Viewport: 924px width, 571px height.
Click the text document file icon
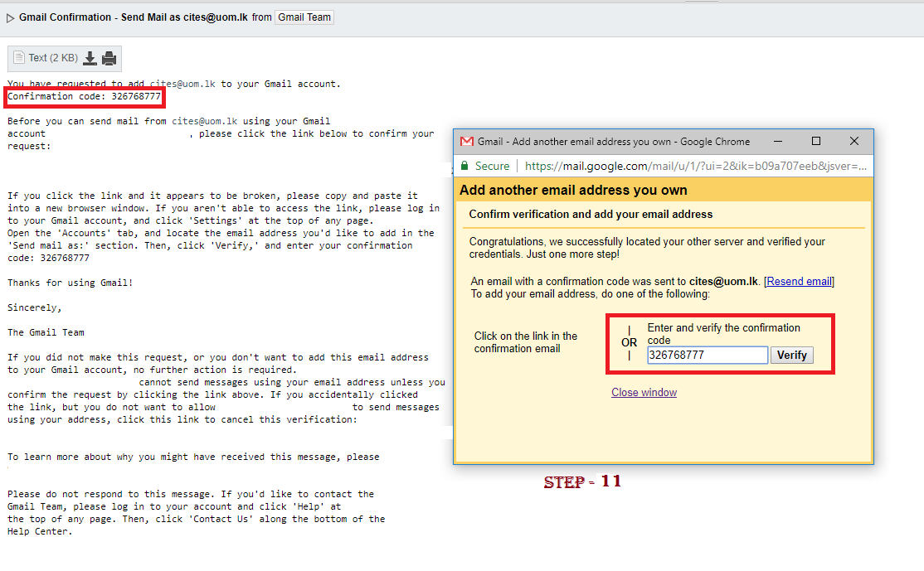pyautogui.click(x=19, y=58)
